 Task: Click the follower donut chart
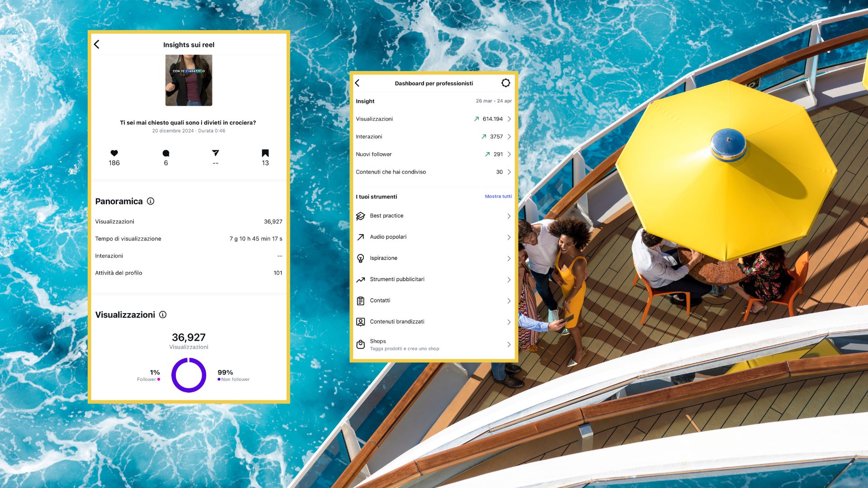point(189,375)
